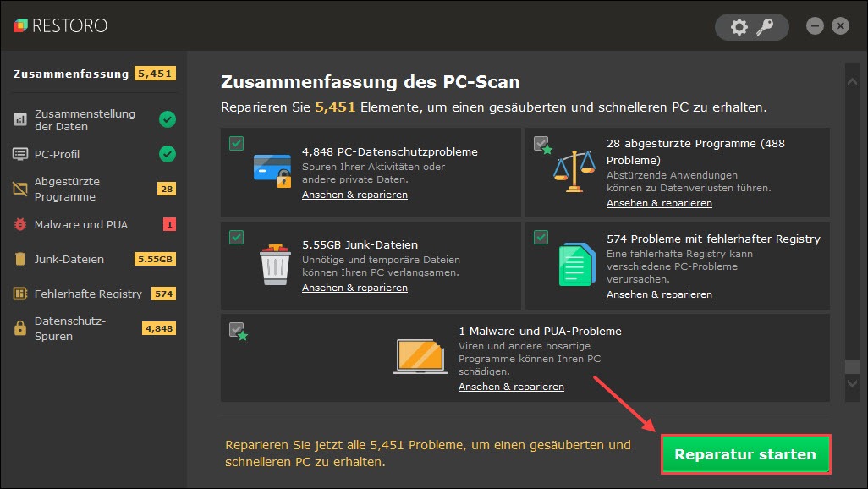The width and height of the screenshot is (868, 489).
Task: Toggle Malware und PUA-Probleme checkbox
Action: tap(236, 330)
